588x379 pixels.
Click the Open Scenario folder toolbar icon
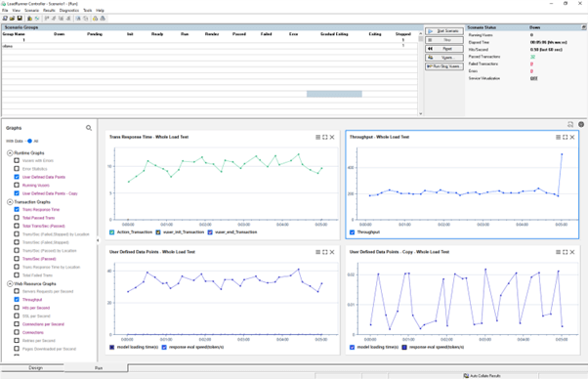pyautogui.click(x=12, y=18)
